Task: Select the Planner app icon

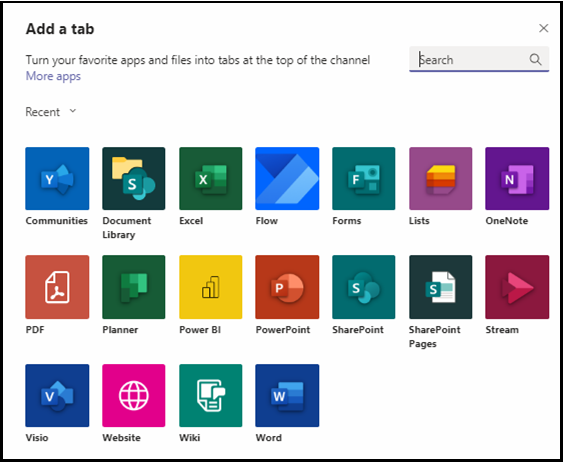Action: tap(134, 287)
